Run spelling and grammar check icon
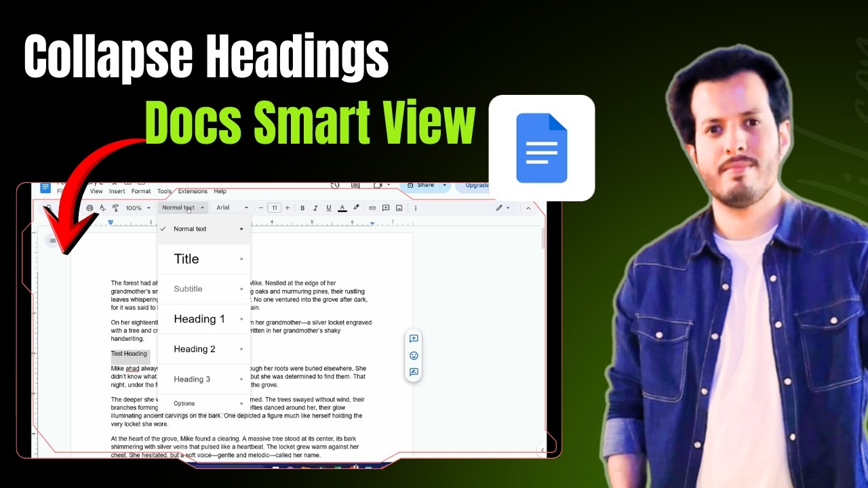Viewport: 868px width, 488px height. 102,208
